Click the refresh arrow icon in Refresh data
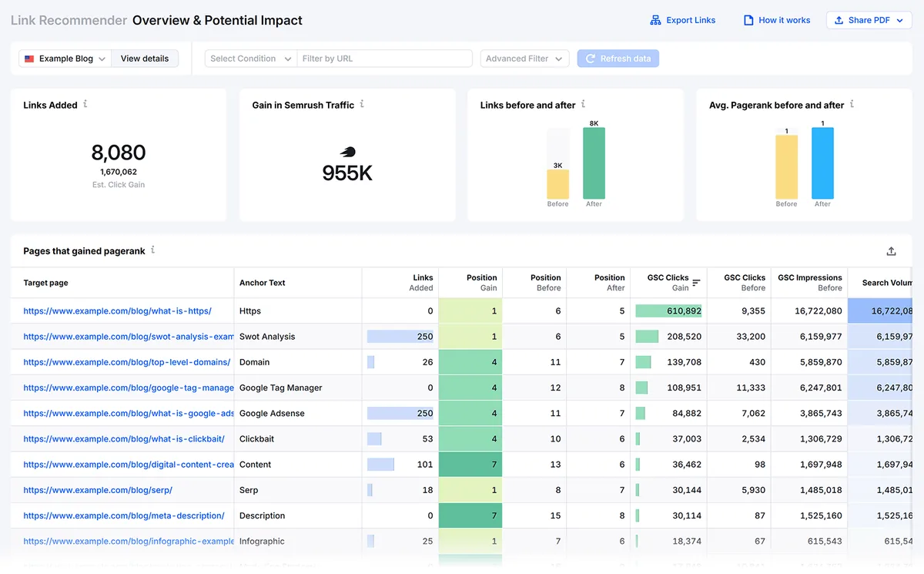Image resolution: width=924 pixels, height=574 pixels. coord(591,59)
